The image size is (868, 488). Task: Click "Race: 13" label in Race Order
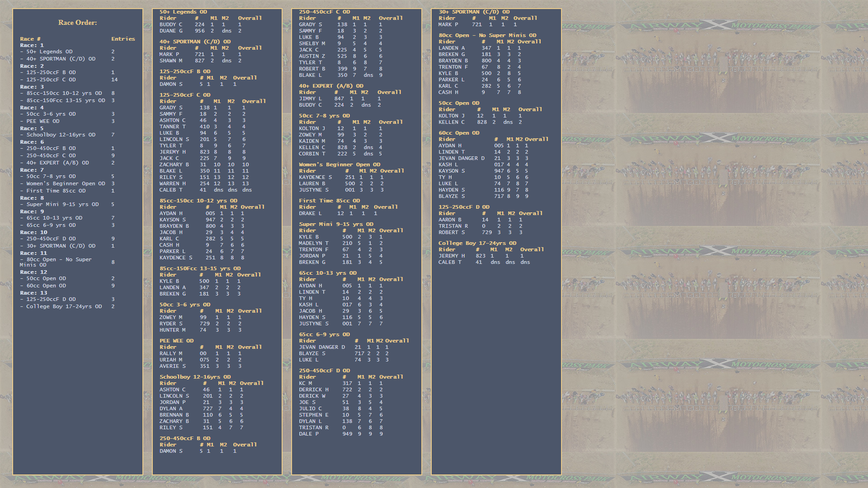tap(33, 293)
